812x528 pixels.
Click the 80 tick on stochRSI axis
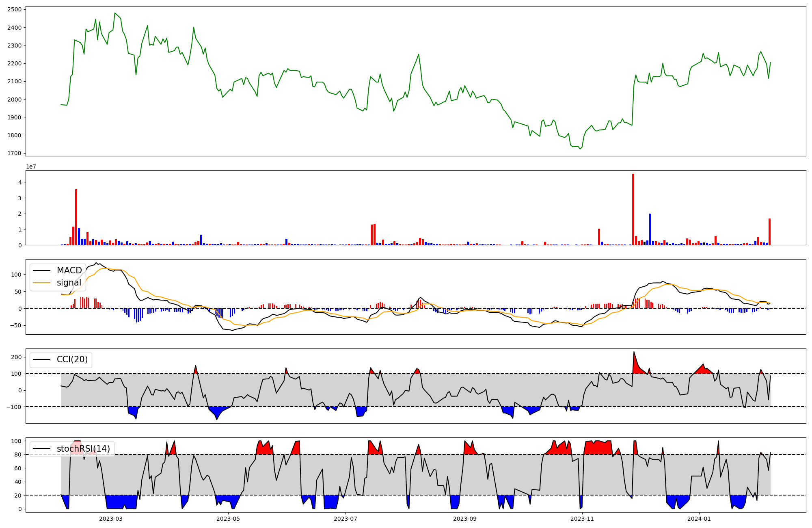click(19, 454)
